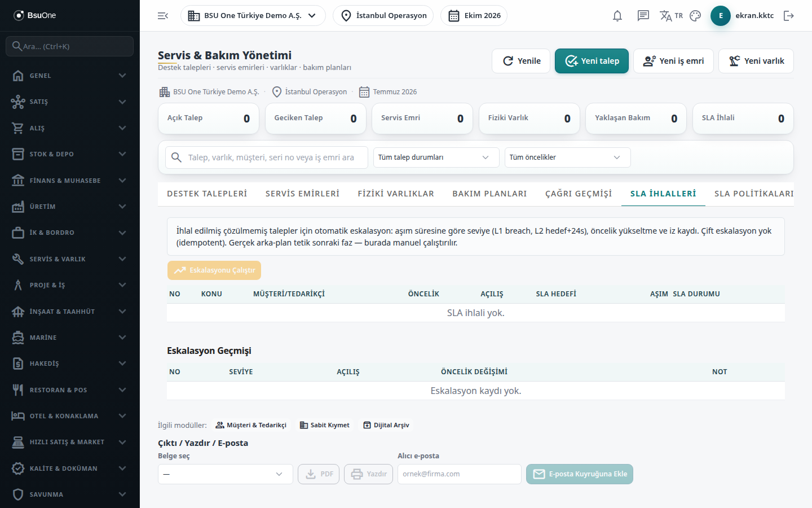
Task: Click the Kalite & Doküman badge icon
Action: [18, 468]
